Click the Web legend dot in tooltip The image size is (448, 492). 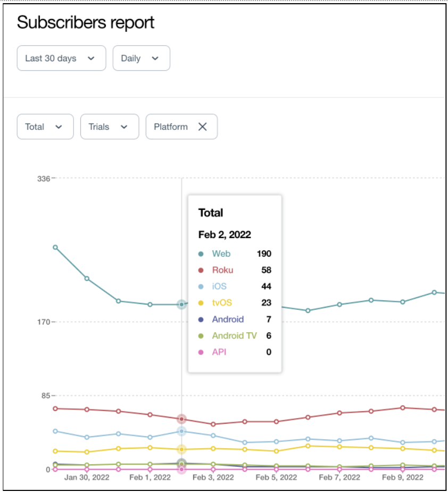point(201,254)
